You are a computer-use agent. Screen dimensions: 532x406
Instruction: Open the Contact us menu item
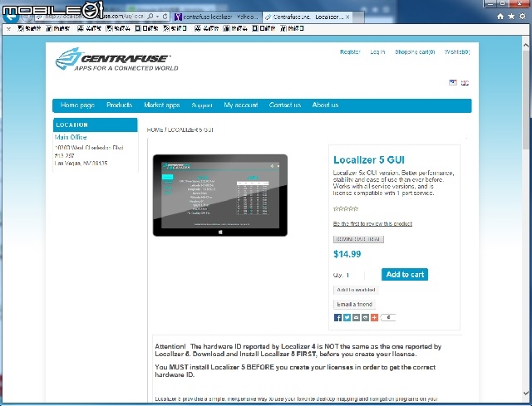[x=285, y=105]
